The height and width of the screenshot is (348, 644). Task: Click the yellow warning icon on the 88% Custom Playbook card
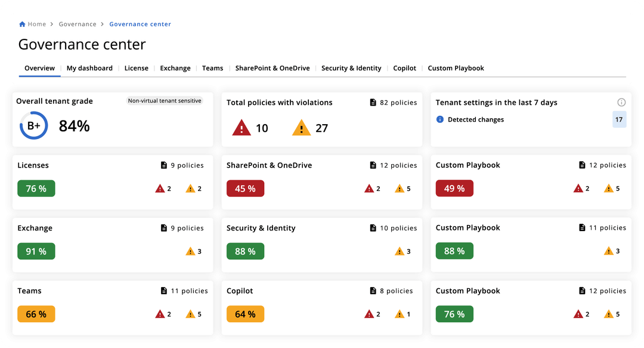(609, 251)
